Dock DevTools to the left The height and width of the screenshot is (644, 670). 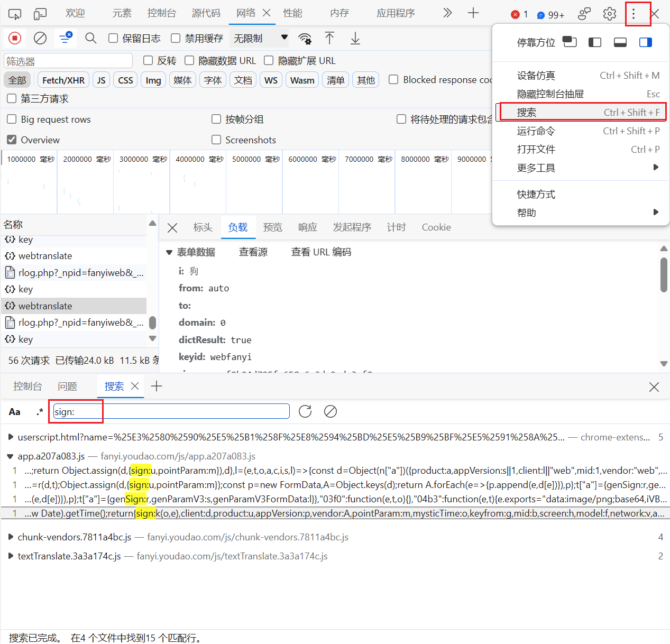point(595,42)
